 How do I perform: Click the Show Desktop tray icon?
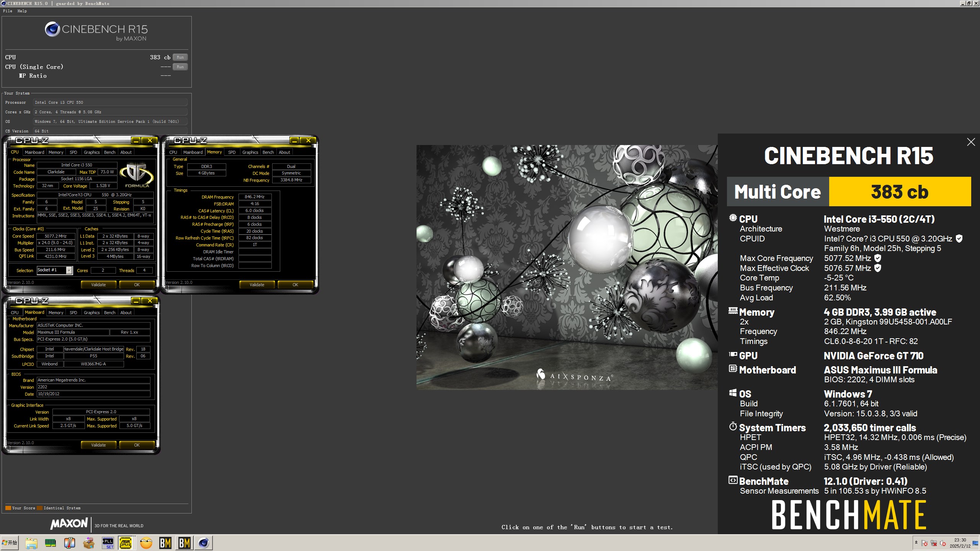[975, 543]
